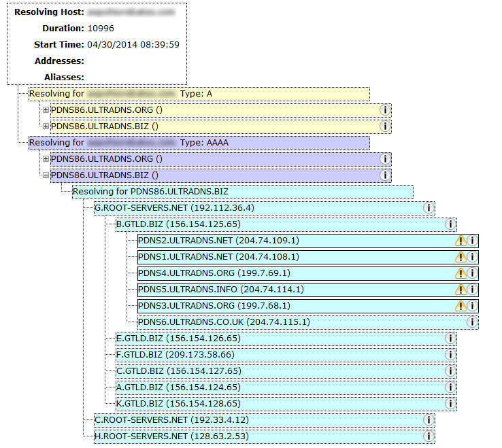Select G.ROOT-SERVERS.NET (192.112.36.4) row text
Screen dimensions: 502x448
tap(175, 207)
